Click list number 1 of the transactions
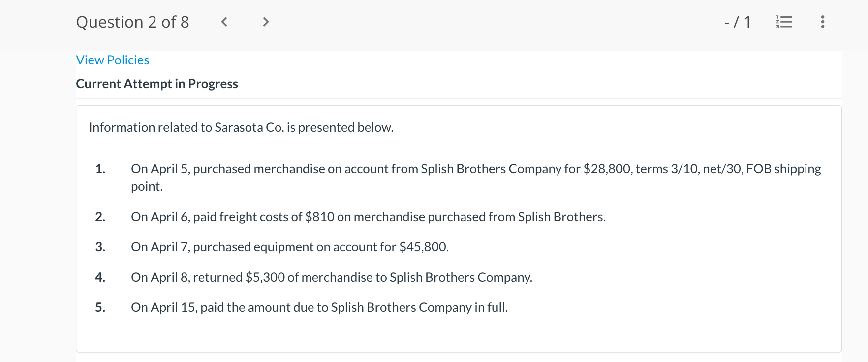Viewport: 868px width, 362px height. [100, 169]
